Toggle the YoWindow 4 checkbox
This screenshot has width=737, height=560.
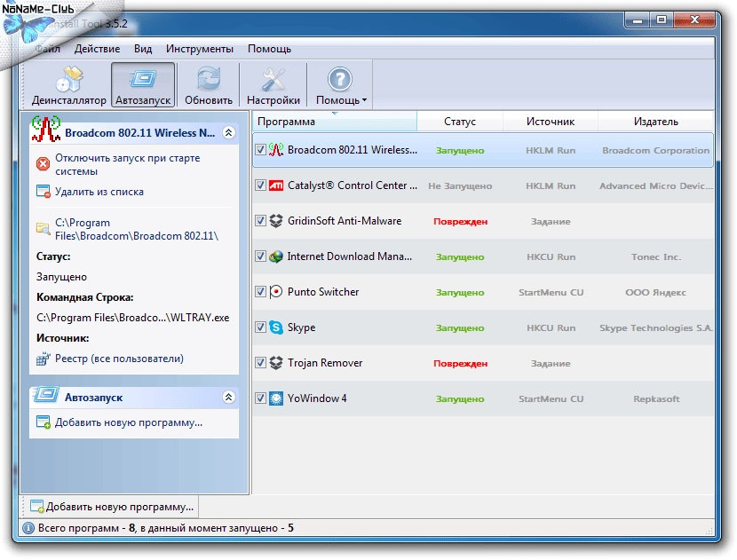(x=260, y=398)
